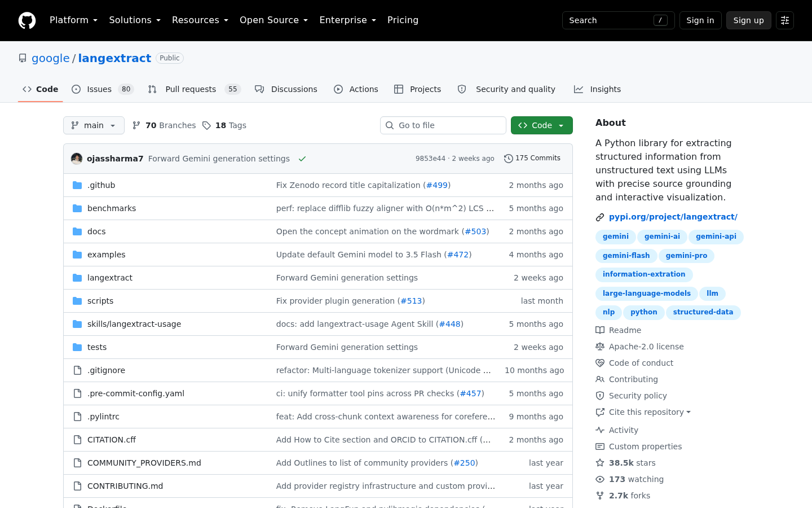Click the tags icon next to 18 Tags
This screenshot has width=812, height=508.
pyautogui.click(x=207, y=125)
